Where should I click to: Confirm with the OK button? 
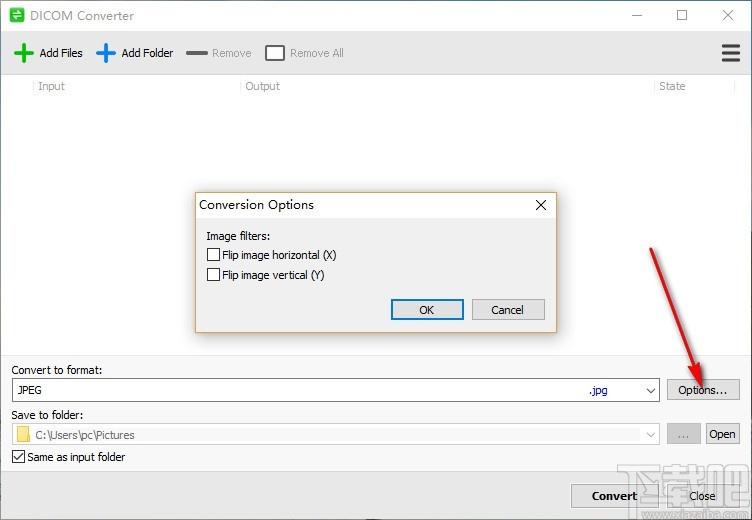coord(427,309)
